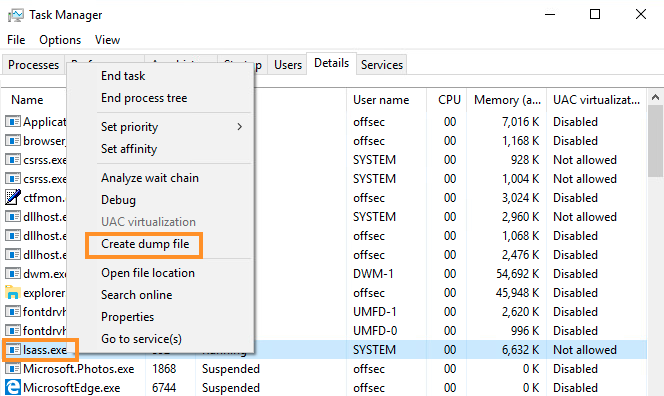Switch to the Services tab
Viewport: 664px width, 396px height.
[382, 65]
